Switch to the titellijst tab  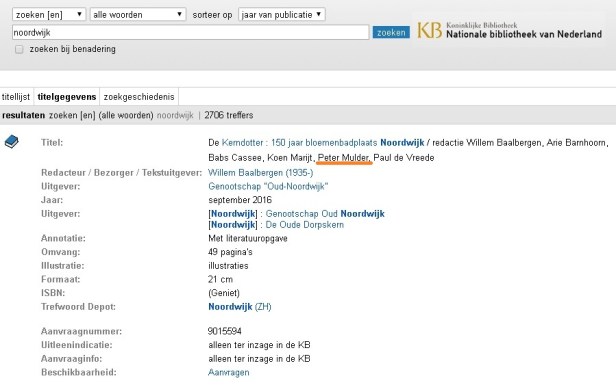pos(16,97)
